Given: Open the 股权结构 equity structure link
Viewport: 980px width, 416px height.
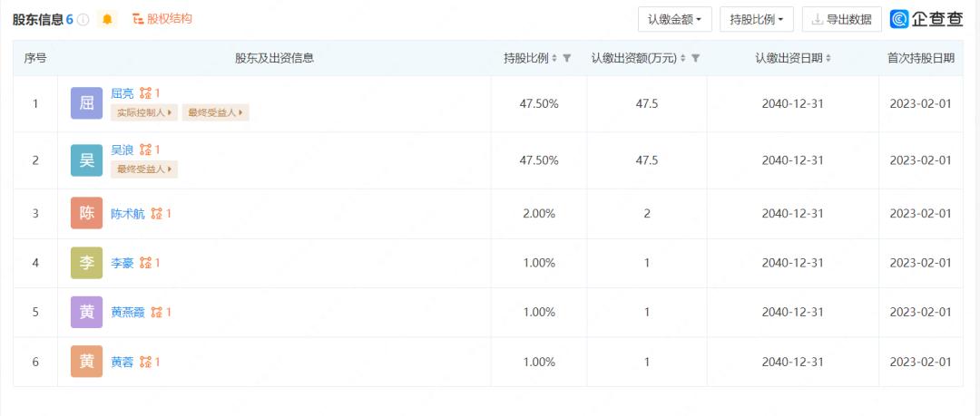Looking at the screenshot, I should pos(162,19).
